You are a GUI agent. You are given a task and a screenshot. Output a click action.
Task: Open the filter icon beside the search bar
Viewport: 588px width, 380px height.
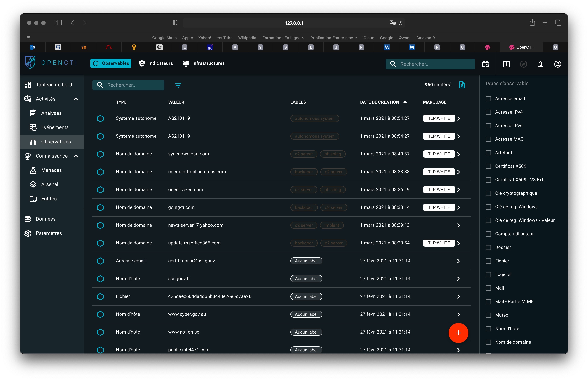[178, 85]
